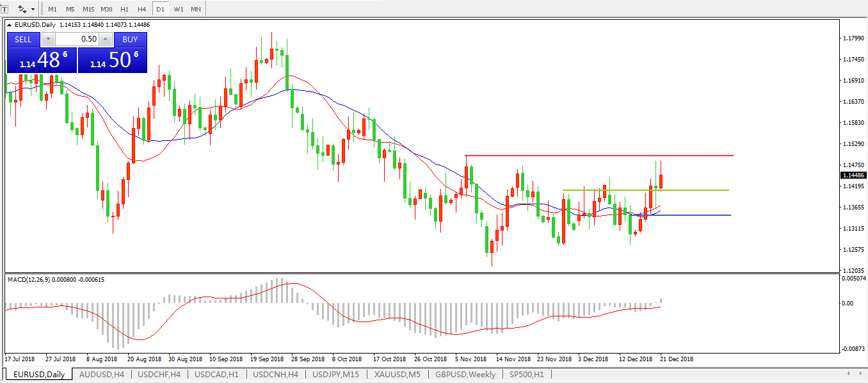The height and width of the screenshot is (383, 868).
Task: Collapse the one-click trading panel triangle
Action: 9,24
